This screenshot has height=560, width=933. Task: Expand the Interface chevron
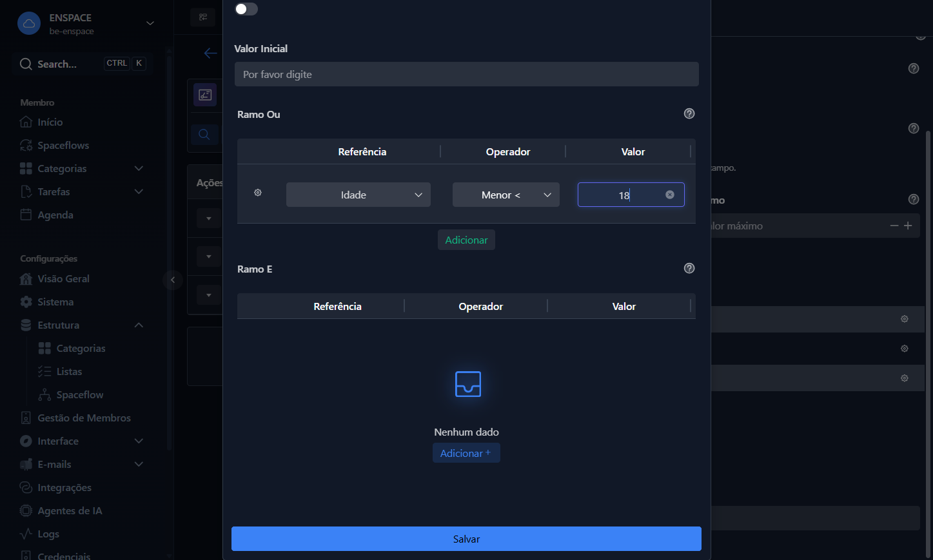[x=139, y=441]
